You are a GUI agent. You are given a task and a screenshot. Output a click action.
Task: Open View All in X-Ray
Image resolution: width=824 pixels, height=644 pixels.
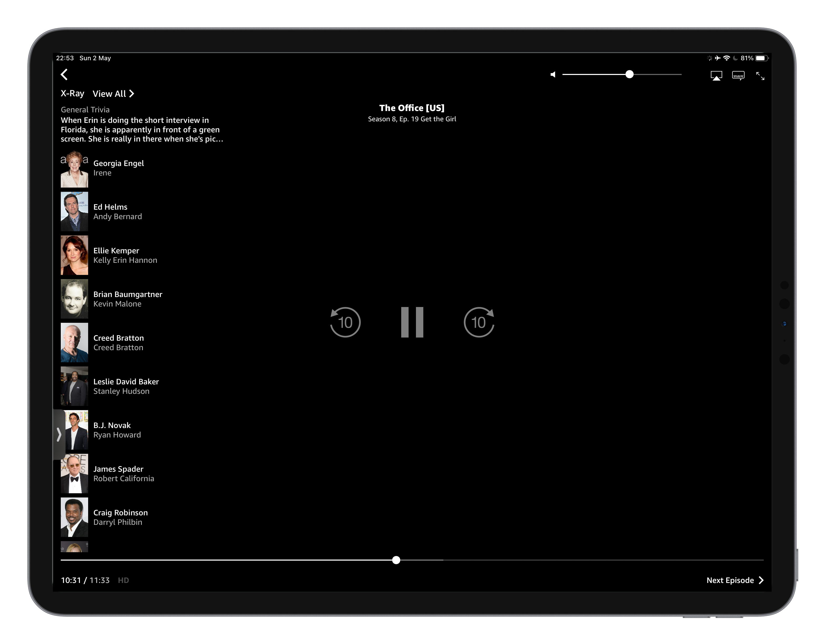[x=113, y=94]
